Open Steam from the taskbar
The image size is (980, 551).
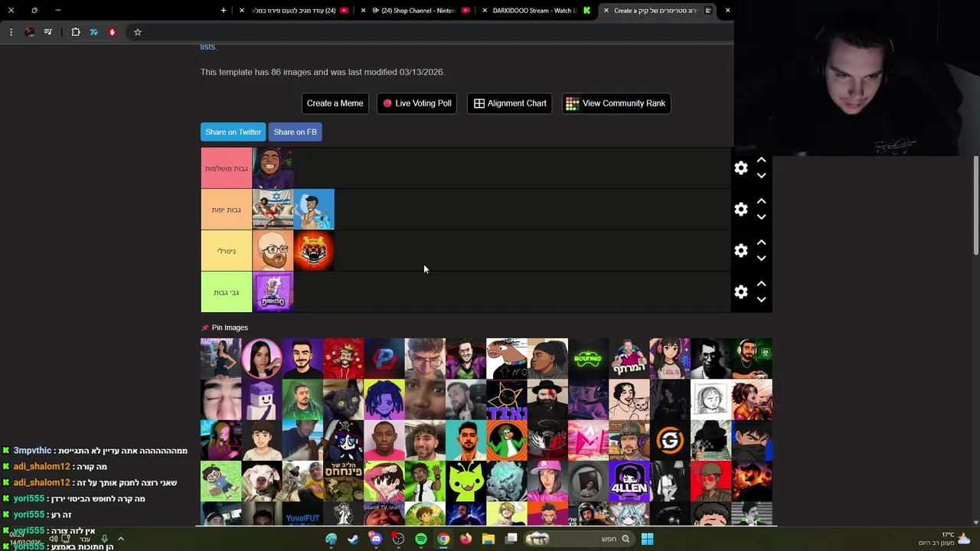(353, 539)
